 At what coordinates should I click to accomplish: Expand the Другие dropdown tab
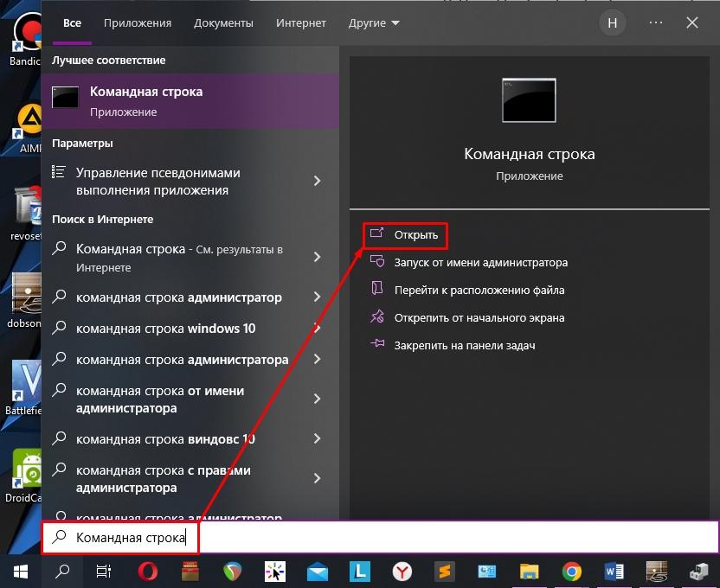click(373, 23)
